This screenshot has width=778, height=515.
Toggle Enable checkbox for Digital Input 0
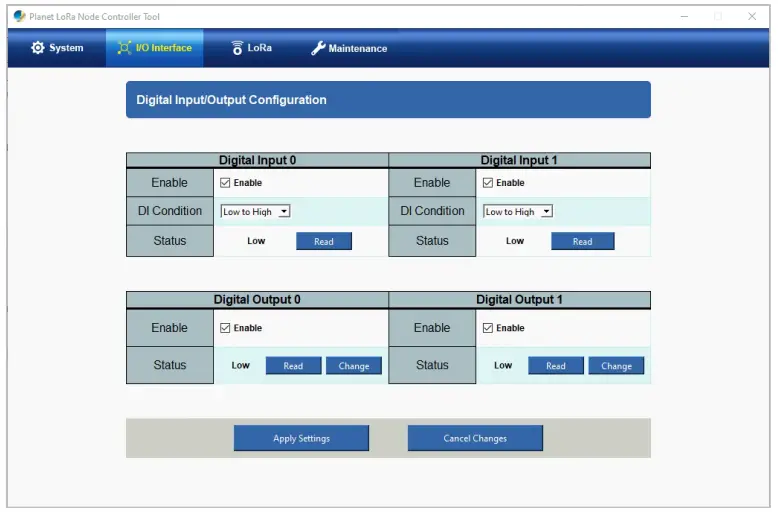[x=225, y=183]
